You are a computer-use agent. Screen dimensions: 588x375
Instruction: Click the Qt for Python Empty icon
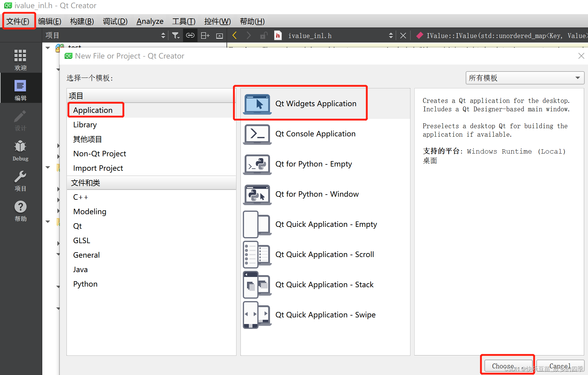click(257, 164)
